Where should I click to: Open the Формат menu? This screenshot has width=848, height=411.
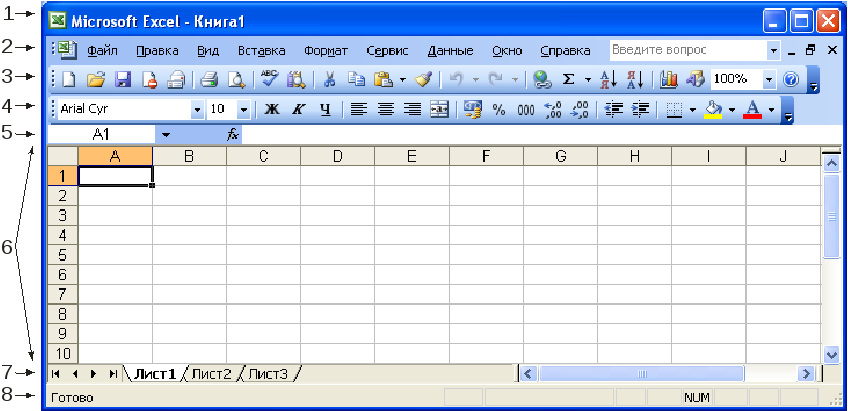click(x=326, y=51)
